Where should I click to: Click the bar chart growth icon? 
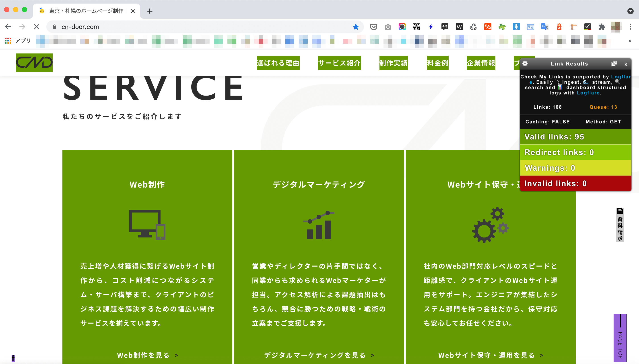click(319, 225)
